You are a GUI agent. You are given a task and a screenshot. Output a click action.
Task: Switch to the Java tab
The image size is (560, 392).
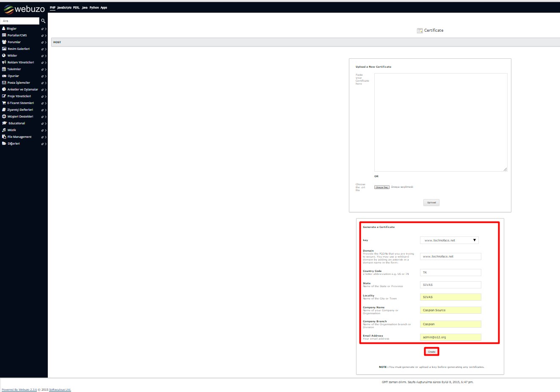click(85, 8)
